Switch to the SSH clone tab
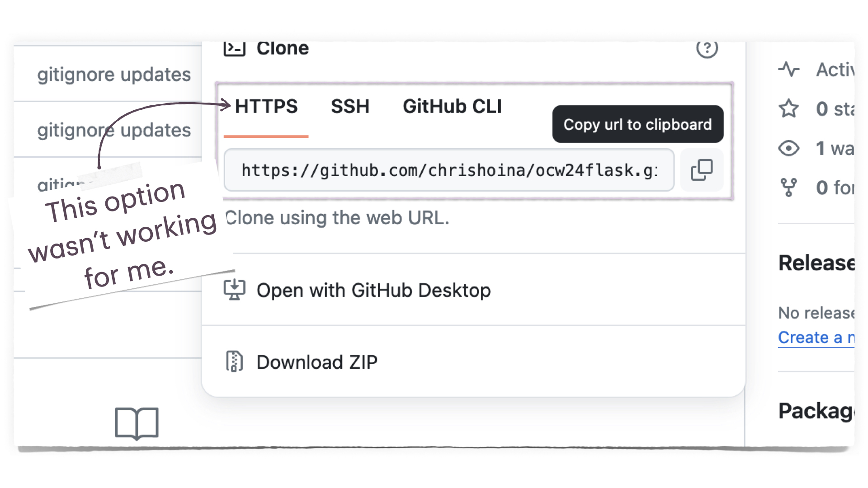868x488 pixels. (x=350, y=107)
